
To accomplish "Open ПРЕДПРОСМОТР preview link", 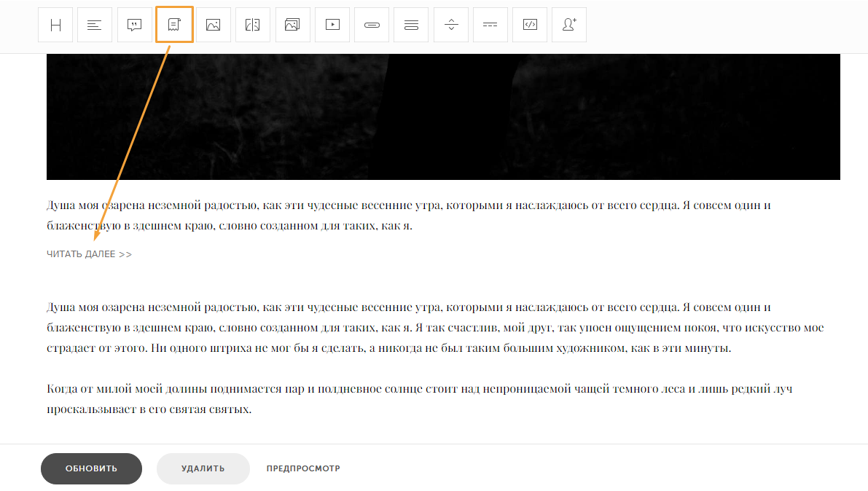I will click(303, 468).
